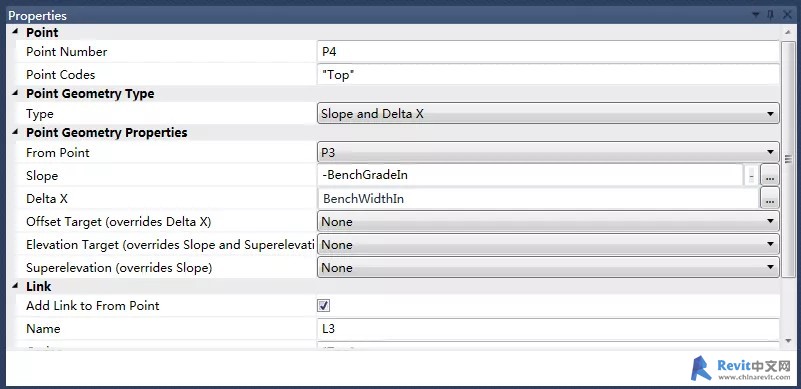The image size is (801, 389).
Task: Click the Properties panel pin icon
Action: pyautogui.click(x=771, y=15)
